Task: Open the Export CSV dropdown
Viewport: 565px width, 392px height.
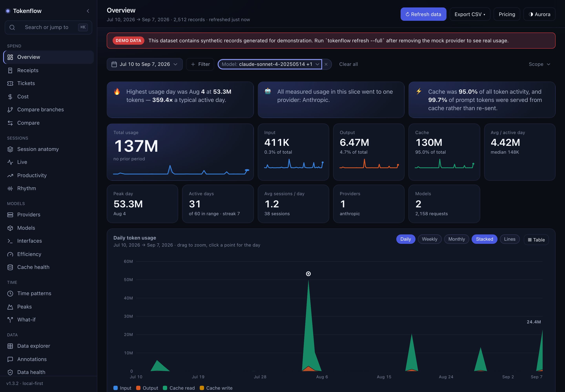Action: (x=470, y=14)
